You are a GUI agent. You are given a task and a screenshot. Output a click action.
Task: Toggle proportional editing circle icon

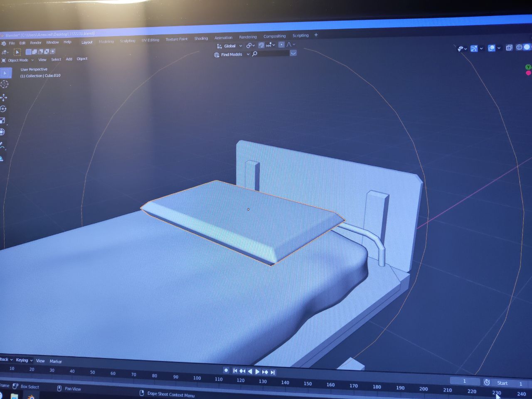281,44
